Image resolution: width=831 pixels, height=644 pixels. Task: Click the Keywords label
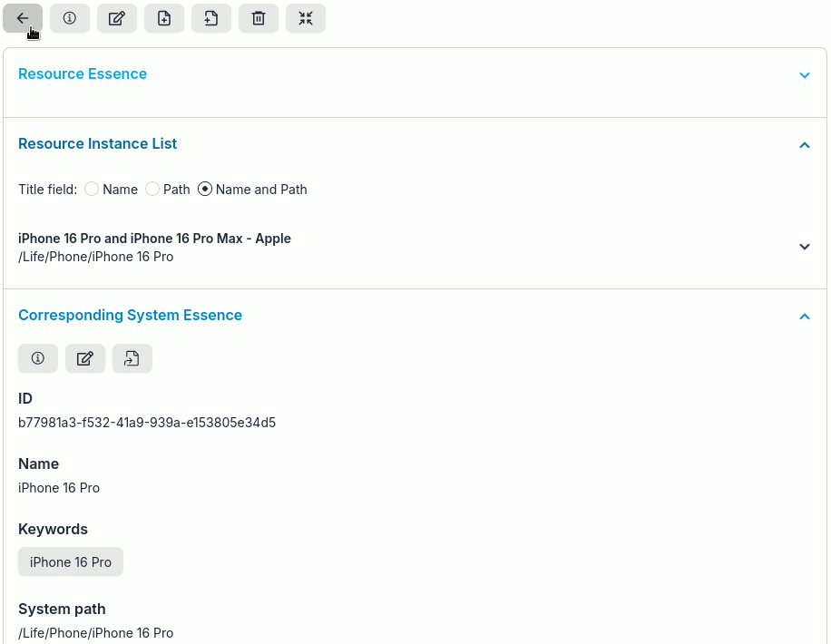point(53,529)
